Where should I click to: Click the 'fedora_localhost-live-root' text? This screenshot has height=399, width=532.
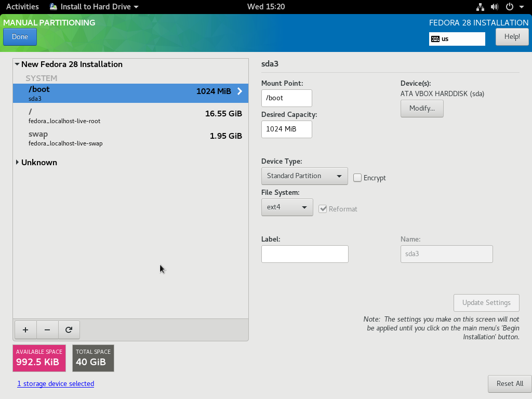point(64,121)
